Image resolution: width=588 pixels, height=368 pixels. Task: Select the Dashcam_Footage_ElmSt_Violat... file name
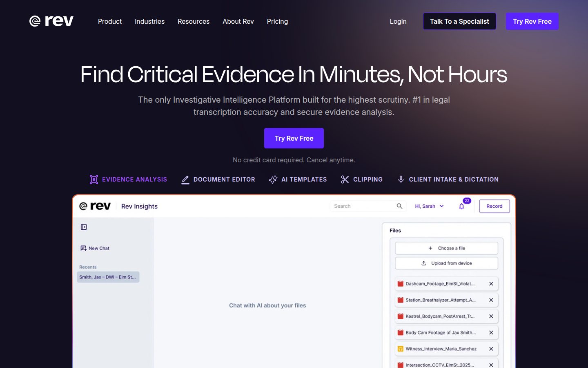pyautogui.click(x=440, y=284)
